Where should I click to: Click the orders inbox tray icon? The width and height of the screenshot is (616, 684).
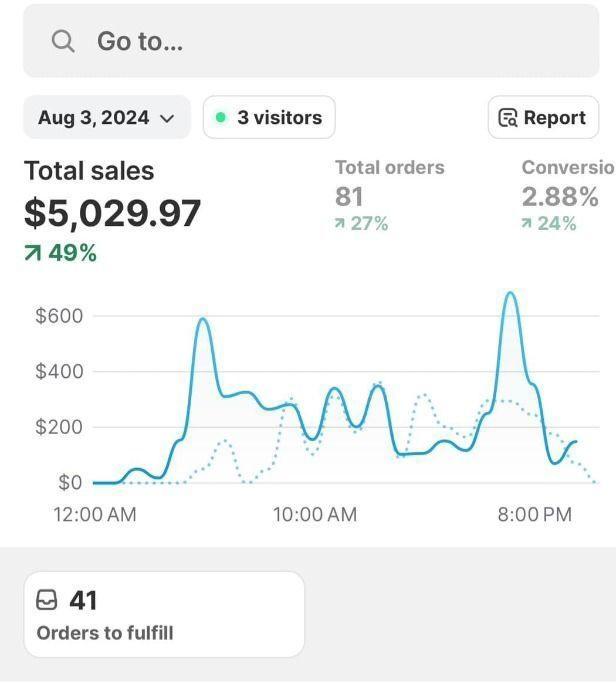coord(47,600)
